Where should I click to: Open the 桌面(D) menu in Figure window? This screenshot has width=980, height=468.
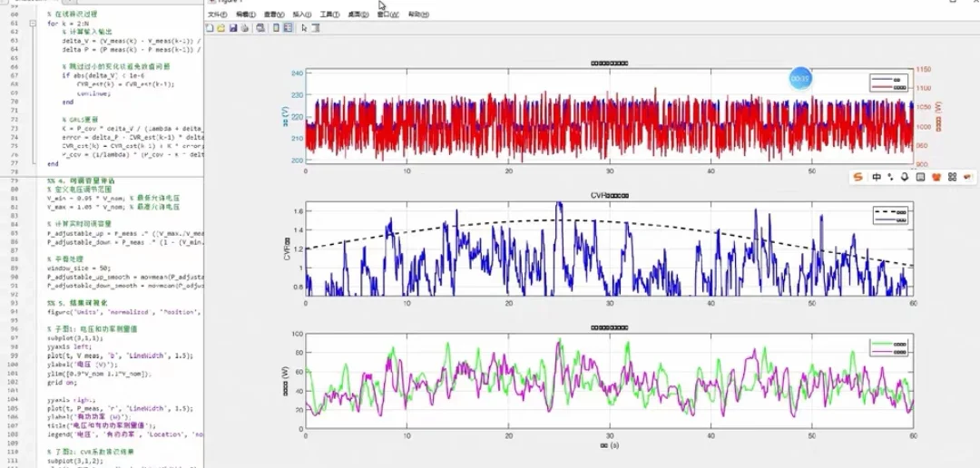[x=358, y=15]
